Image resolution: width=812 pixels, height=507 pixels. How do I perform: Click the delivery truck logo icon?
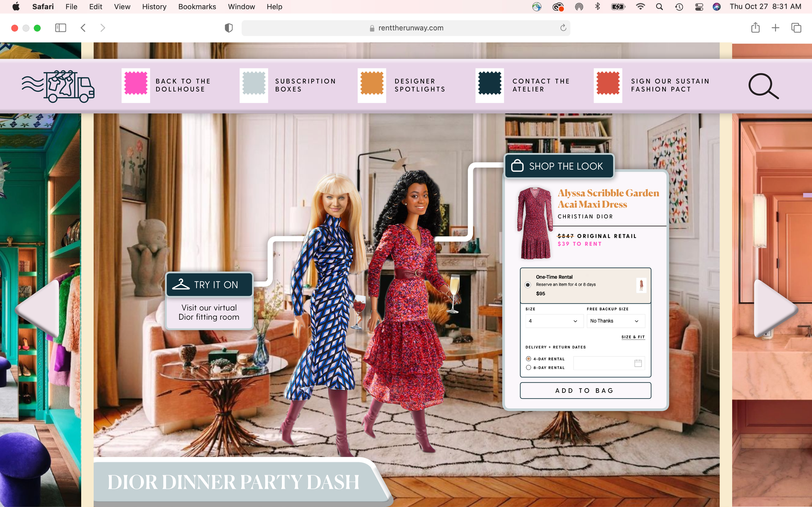point(58,86)
